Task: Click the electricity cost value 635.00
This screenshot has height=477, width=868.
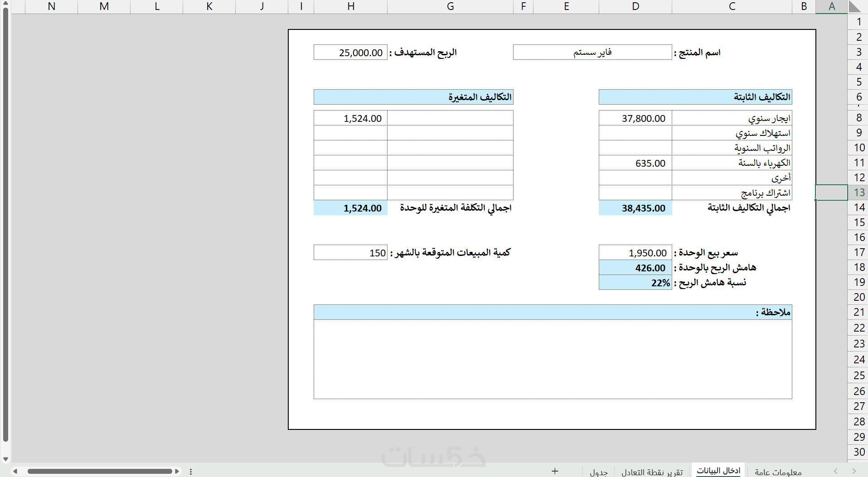Action: tap(635, 163)
